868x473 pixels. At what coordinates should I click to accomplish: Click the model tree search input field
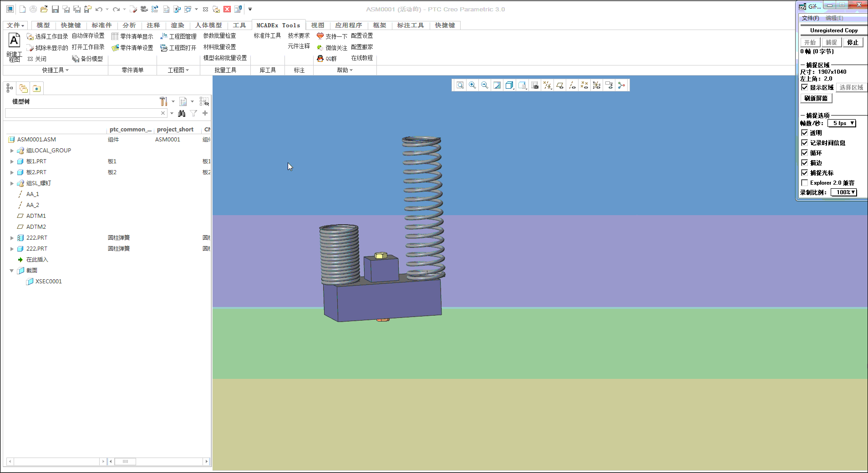click(x=82, y=113)
